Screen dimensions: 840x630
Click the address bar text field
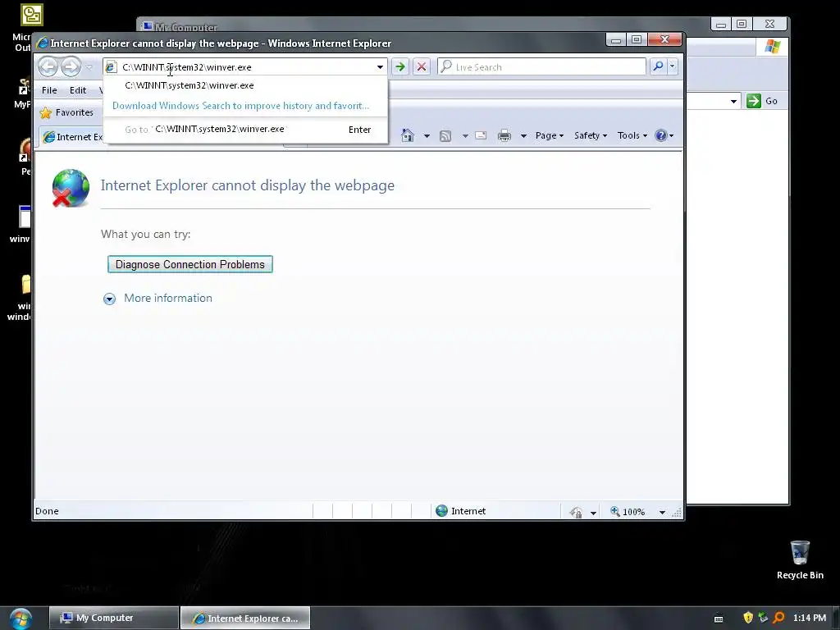pyautogui.click(x=245, y=67)
